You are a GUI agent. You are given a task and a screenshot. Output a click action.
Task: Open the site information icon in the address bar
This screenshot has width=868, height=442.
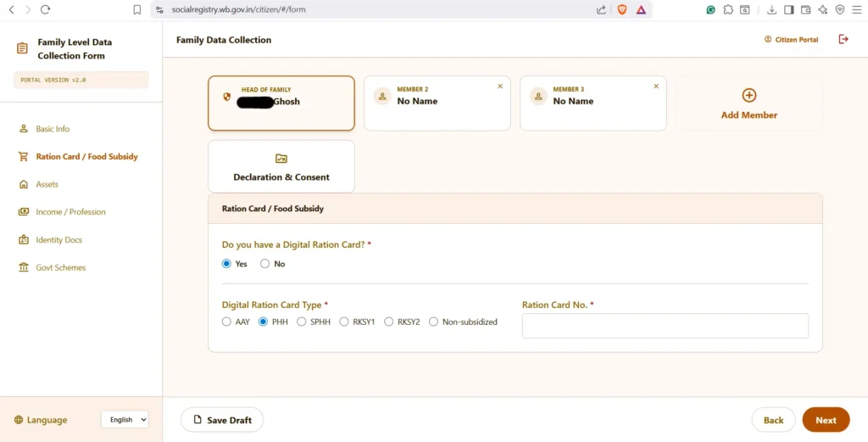[x=160, y=9]
